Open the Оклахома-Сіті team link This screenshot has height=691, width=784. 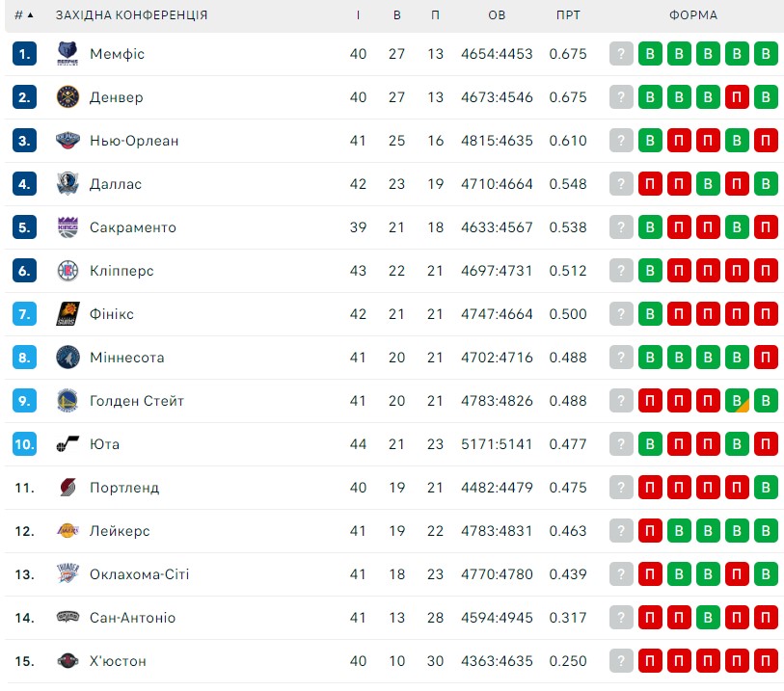pyautogui.click(x=139, y=574)
